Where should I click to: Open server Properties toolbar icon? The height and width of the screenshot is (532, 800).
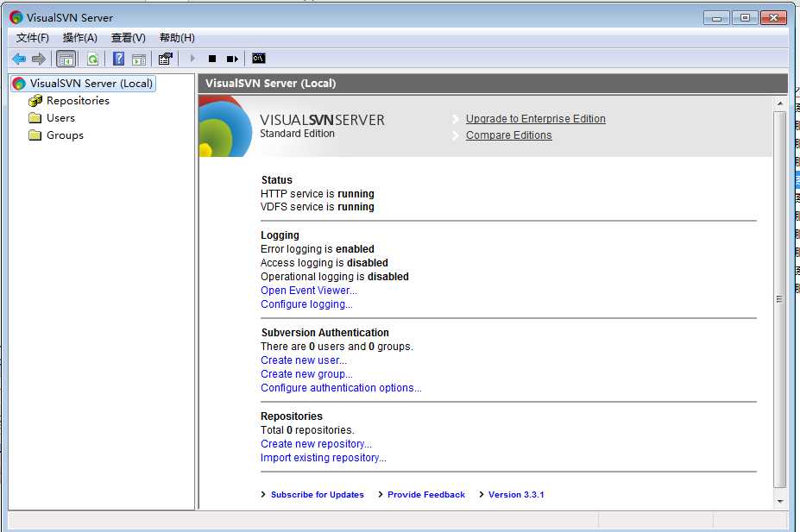click(166, 59)
